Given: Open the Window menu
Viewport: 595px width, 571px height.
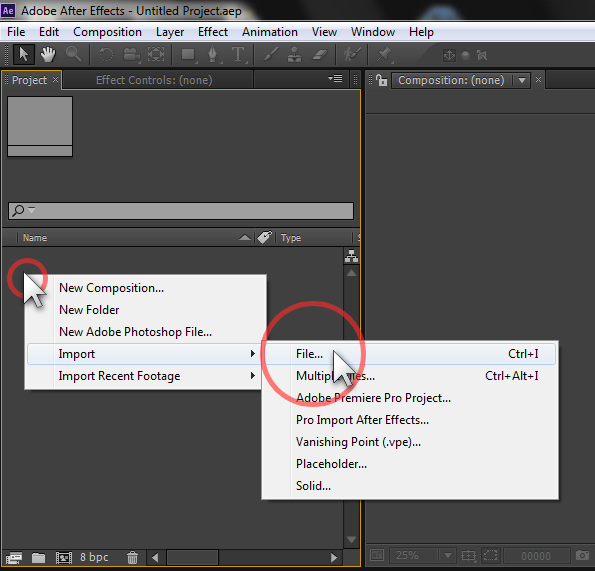Looking at the screenshot, I should coord(373,32).
